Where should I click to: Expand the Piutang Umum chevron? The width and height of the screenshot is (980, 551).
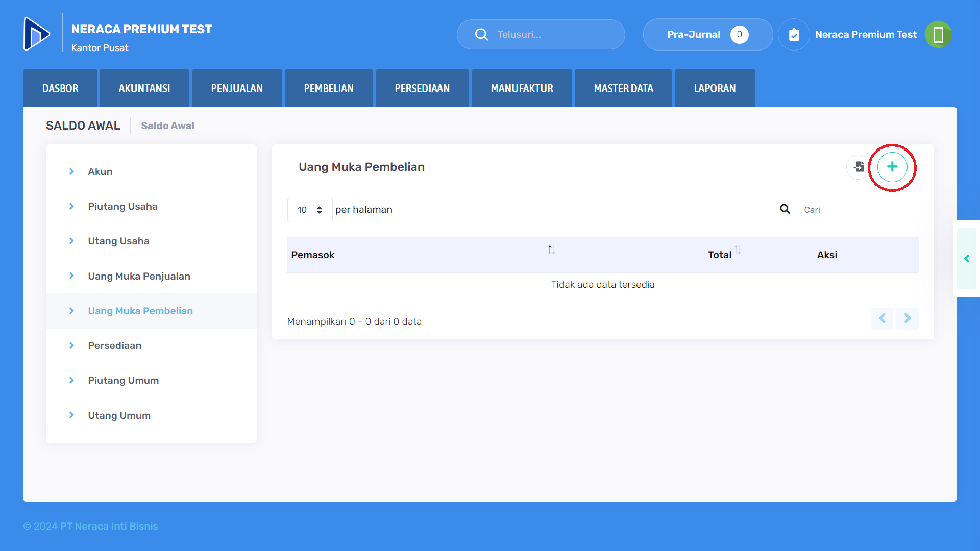(71, 380)
